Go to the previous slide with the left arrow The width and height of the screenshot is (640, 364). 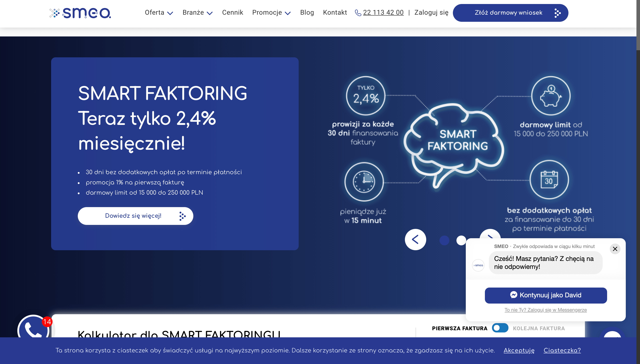[415, 240]
